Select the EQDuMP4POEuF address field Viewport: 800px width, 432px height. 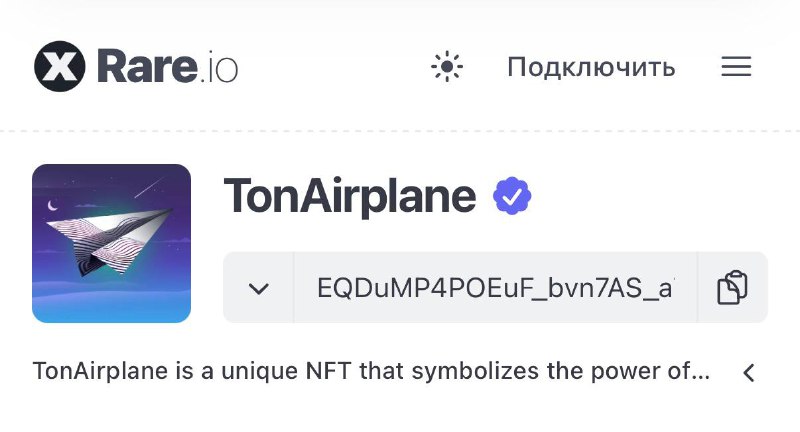tap(495, 288)
